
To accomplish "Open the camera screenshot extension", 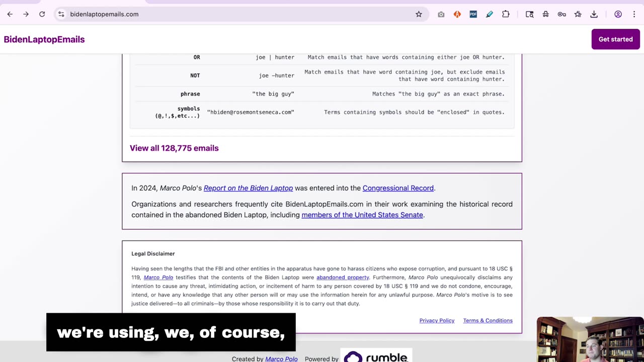I will click(x=441, y=15).
